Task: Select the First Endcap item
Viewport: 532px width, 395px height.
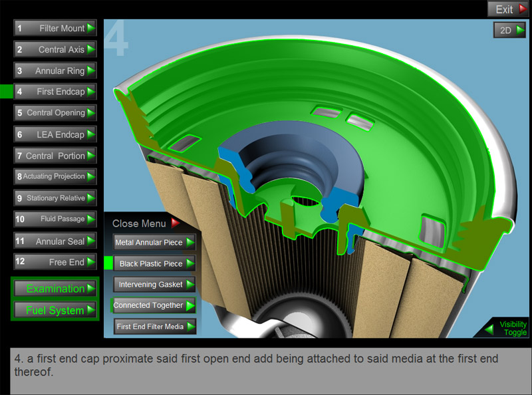Action: click(55, 92)
